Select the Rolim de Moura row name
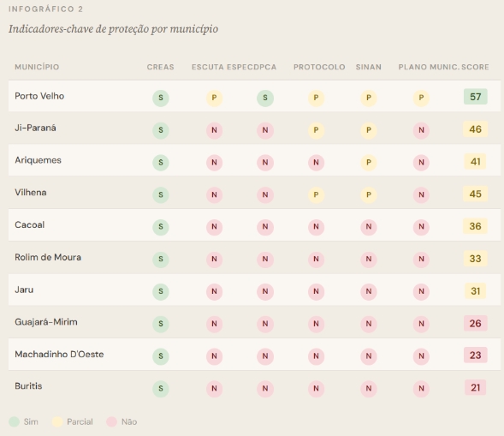Viewport: 504px width, 436px height. click(x=48, y=258)
